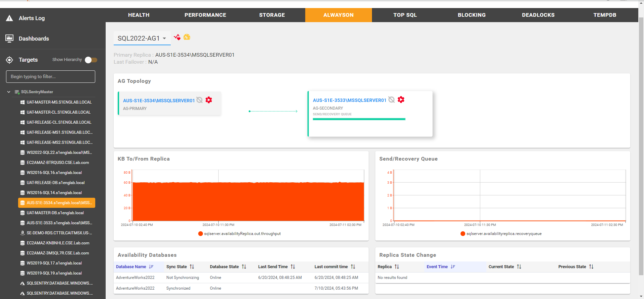Toggle the Show Hierarchy switch
The height and width of the screenshot is (299, 644).
pyautogui.click(x=91, y=60)
